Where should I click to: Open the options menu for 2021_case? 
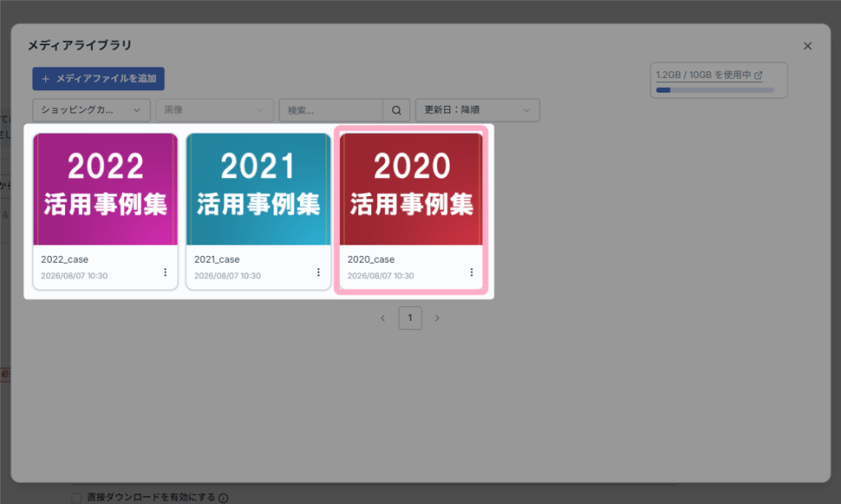[318, 273]
